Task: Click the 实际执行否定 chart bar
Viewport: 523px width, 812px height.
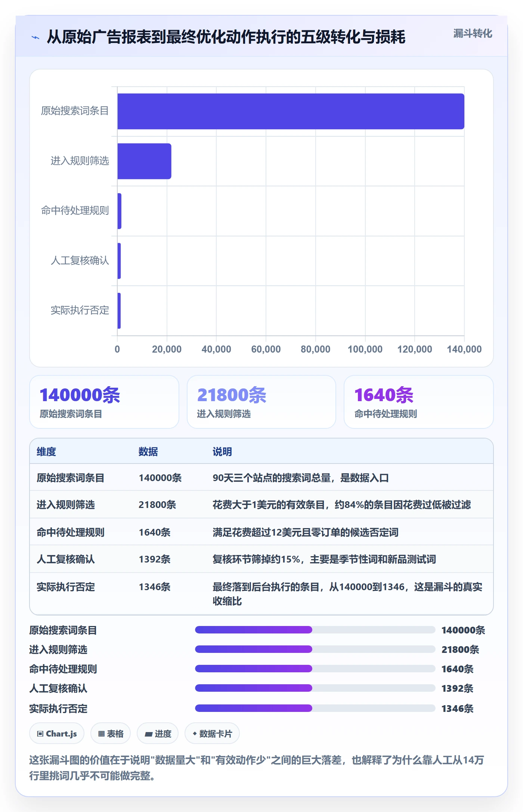Action: tap(119, 311)
